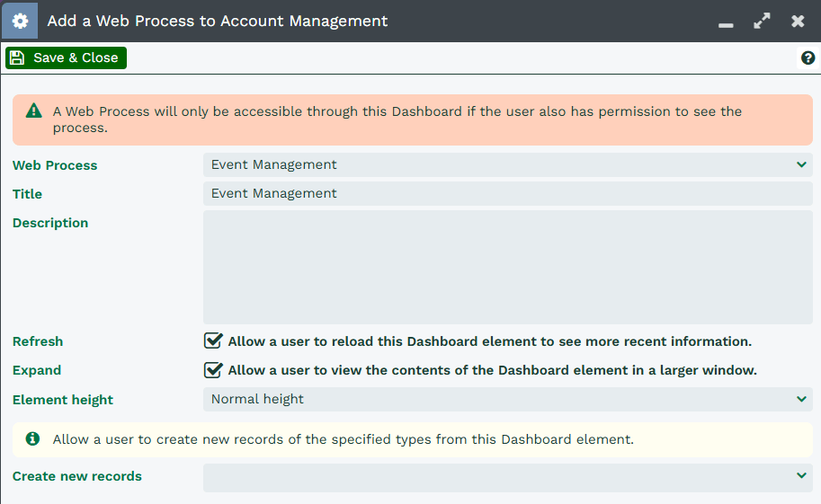
Task: Click the warning triangle icon in the alert
Action: pyautogui.click(x=34, y=111)
